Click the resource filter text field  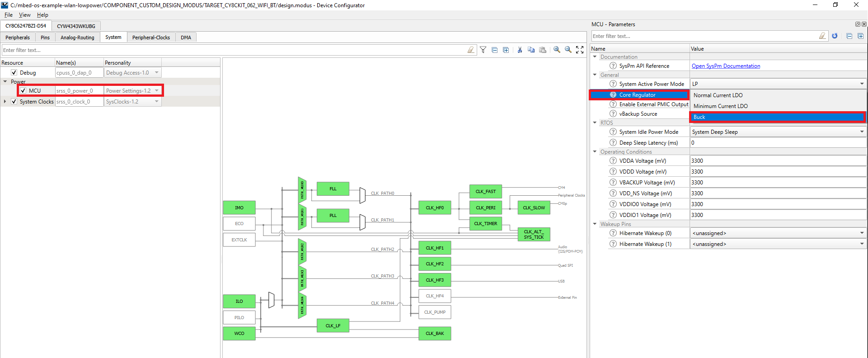pyautogui.click(x=234, y=50)
